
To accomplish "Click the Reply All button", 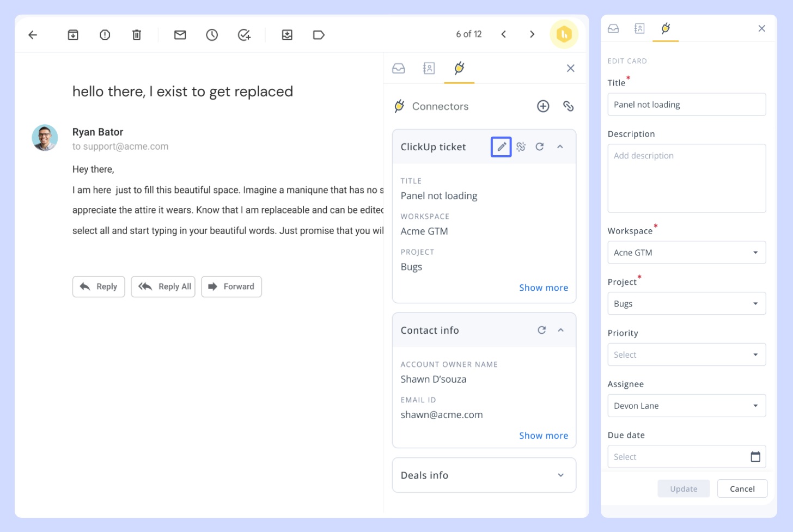I will (163, 286).
